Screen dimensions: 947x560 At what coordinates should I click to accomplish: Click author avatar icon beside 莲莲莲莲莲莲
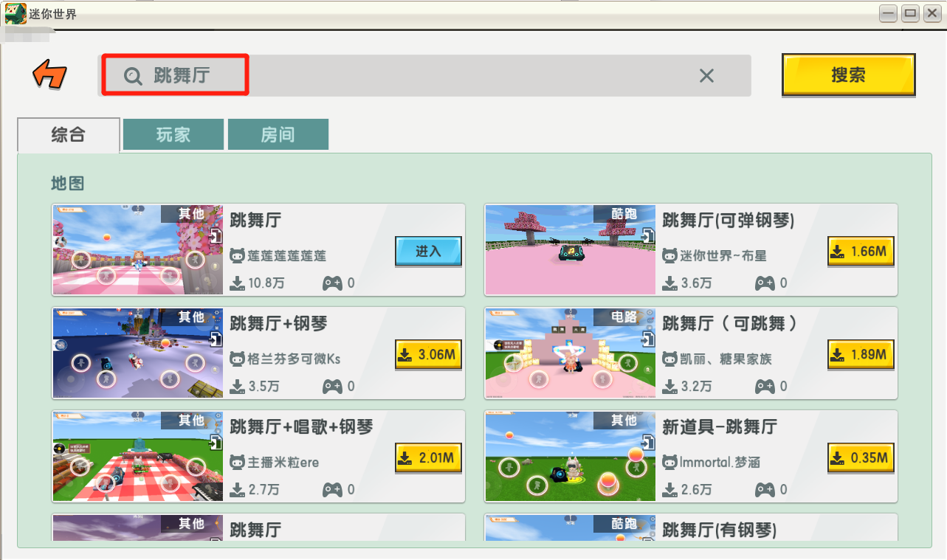click(x=238, y=256)
